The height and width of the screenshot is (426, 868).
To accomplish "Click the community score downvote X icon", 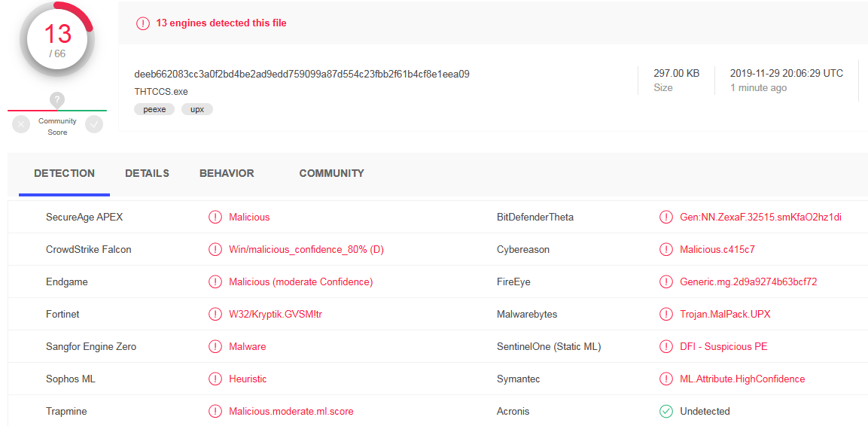I will [x=20, y=125].
